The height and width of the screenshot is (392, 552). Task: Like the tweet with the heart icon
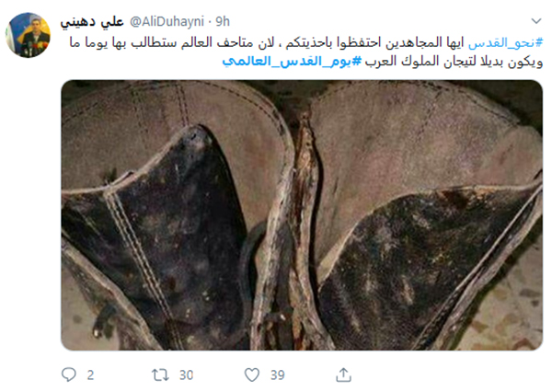(252, 375)
